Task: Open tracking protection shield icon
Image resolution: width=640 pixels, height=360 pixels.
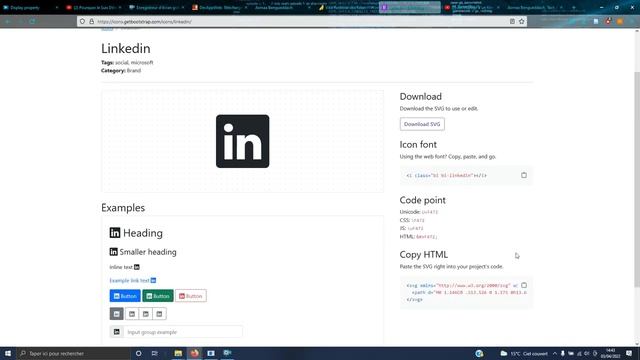Action: coord(82,21)
